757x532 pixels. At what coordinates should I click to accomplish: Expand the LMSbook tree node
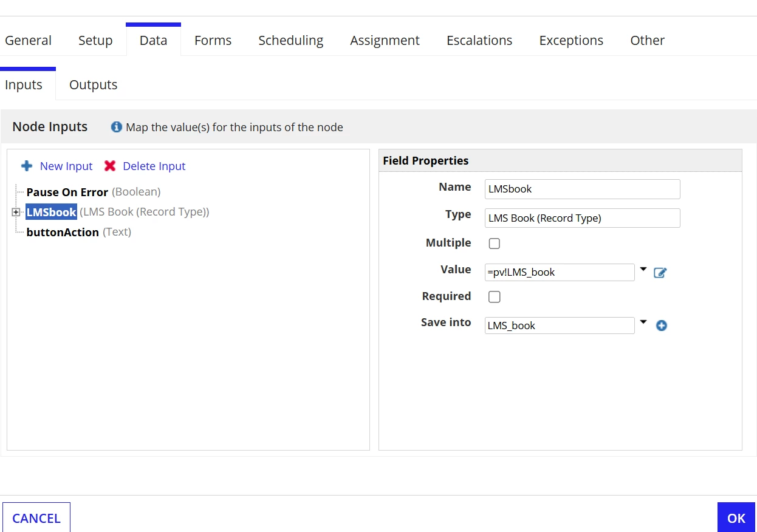(x=16, y=212)
